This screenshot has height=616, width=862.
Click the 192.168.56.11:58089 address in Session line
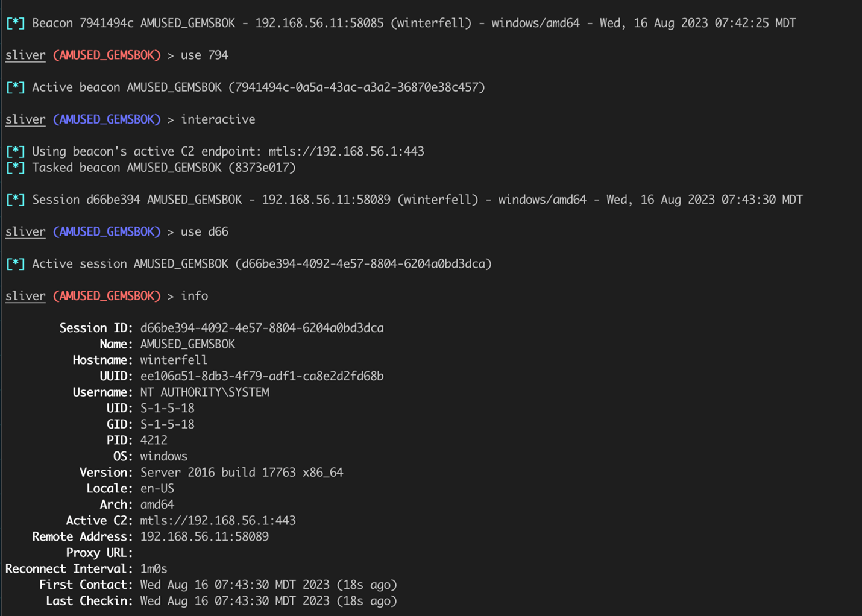click(x=326, y=200)
